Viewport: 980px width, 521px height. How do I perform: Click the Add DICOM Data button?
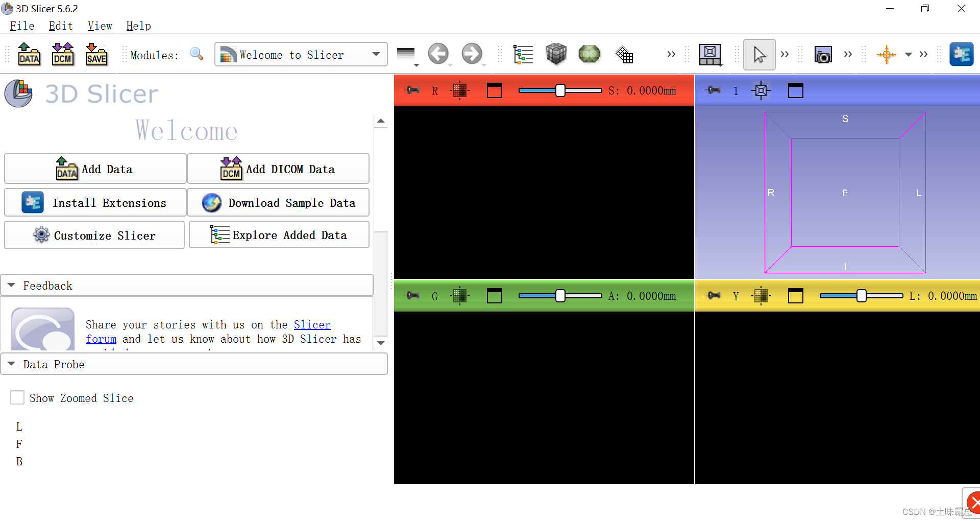click(x=278, y=169)
